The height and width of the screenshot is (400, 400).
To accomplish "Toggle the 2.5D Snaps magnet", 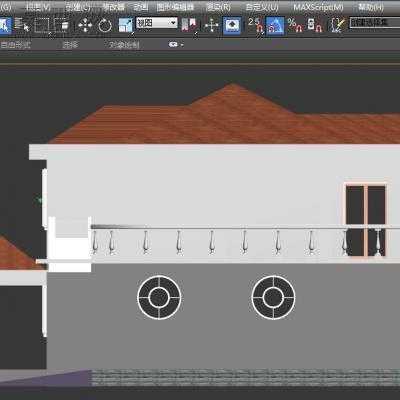I will [255, 25].
